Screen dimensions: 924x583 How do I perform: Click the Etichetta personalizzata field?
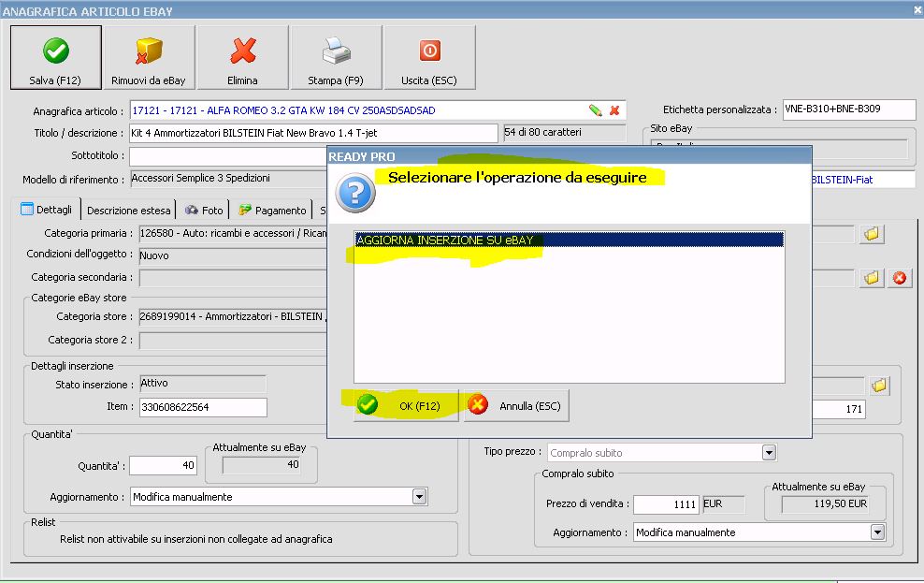click(849, 109)
